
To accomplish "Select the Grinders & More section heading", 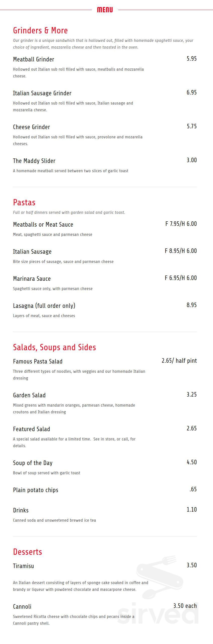I will click(x=40, y=30).
